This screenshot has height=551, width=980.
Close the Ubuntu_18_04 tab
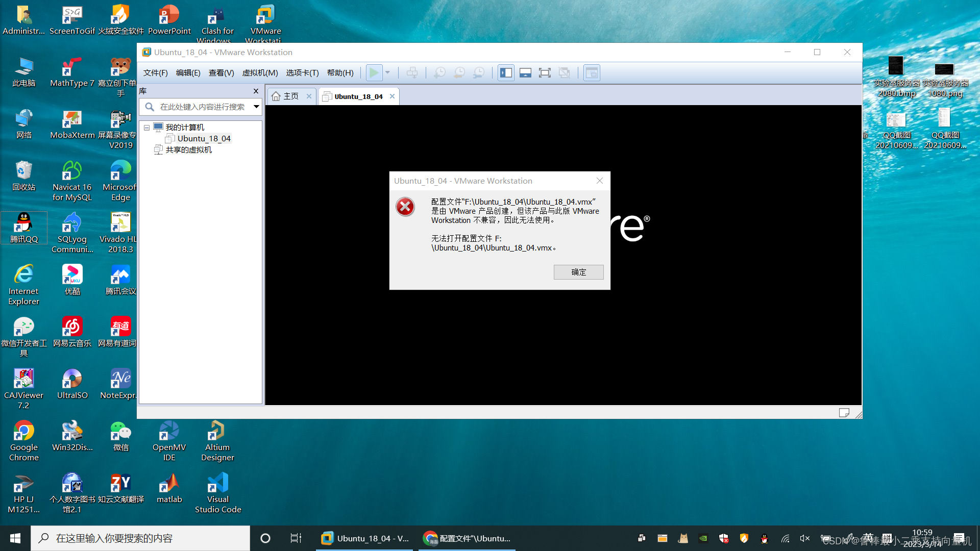[392, 96]
